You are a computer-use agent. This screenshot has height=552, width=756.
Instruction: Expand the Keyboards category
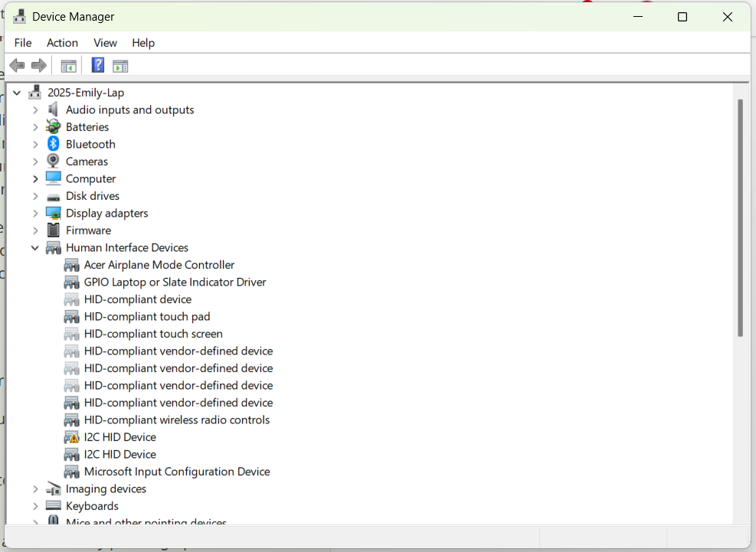click(x=35, y=506)
